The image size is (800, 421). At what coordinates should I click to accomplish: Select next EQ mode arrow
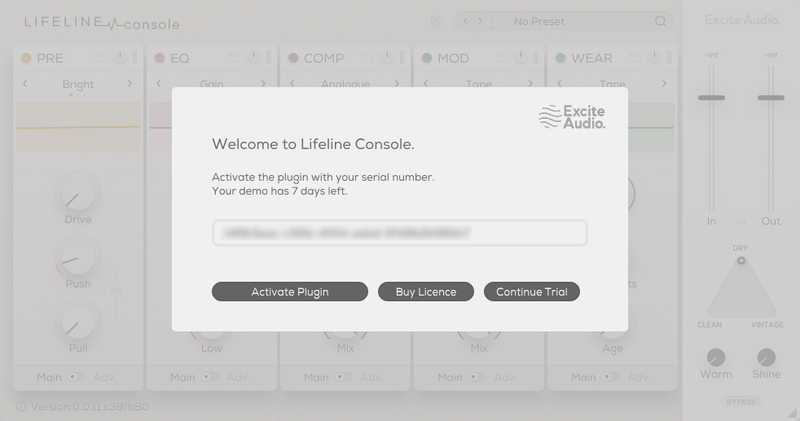tap(263, 83)
